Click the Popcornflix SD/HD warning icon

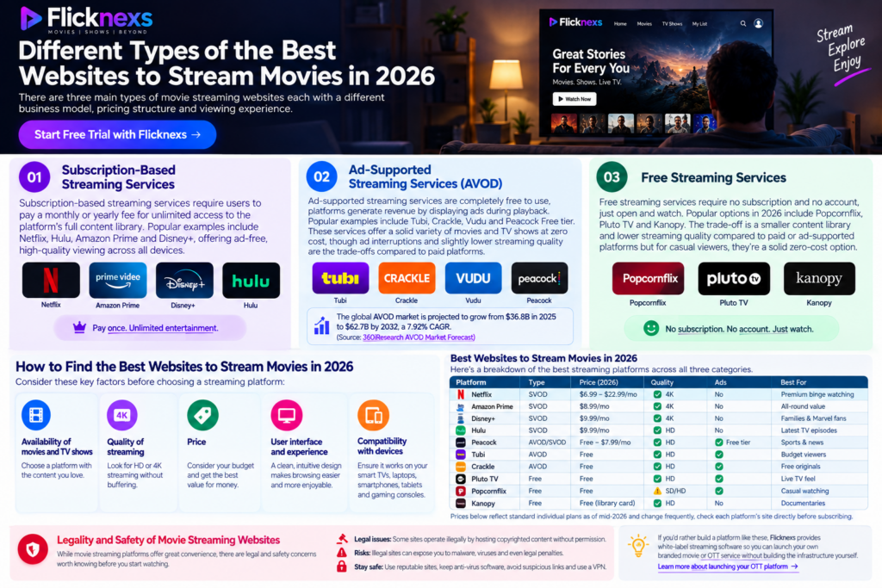pyautogui.click(x=657, y=491)
